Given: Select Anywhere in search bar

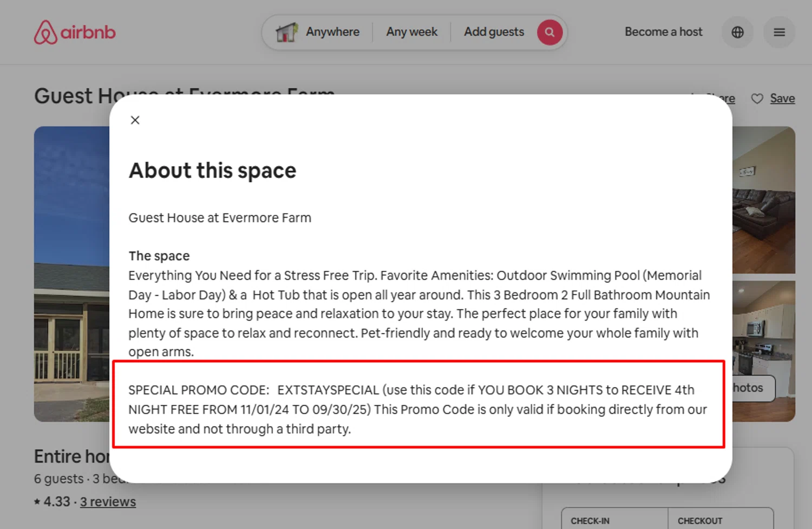Looking at the screenshot, I should tap(332, 32).
